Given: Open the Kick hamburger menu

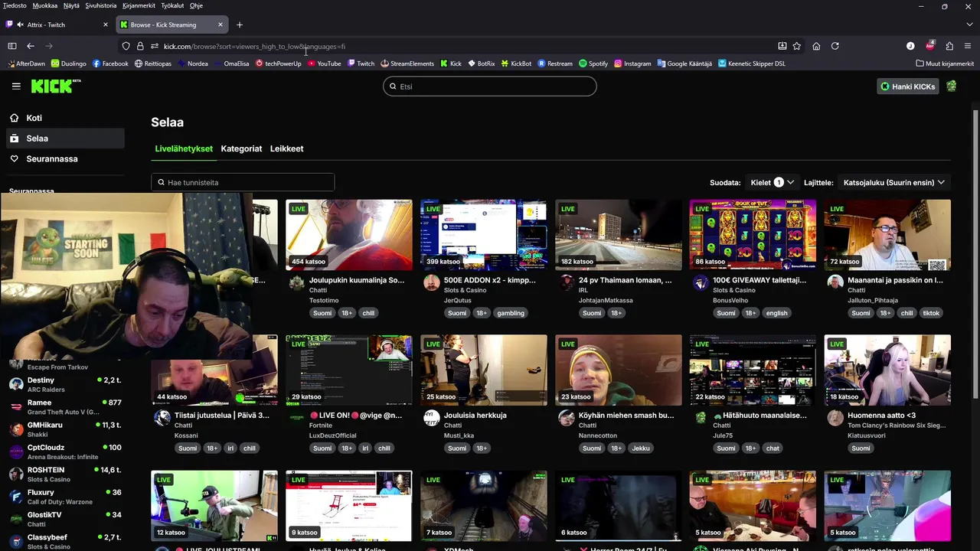Looking at the screenshot, I should click(x=16, y=86).
